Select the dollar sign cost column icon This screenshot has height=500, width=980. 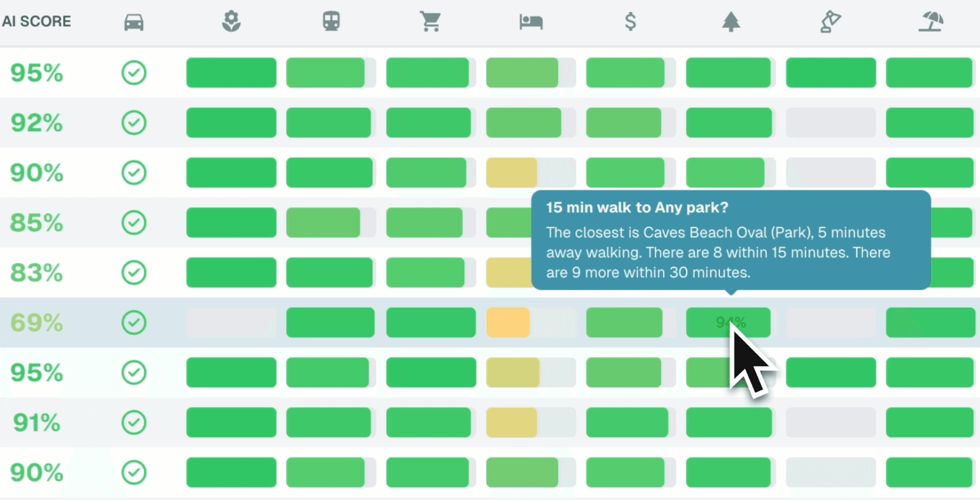click(630, 21)
